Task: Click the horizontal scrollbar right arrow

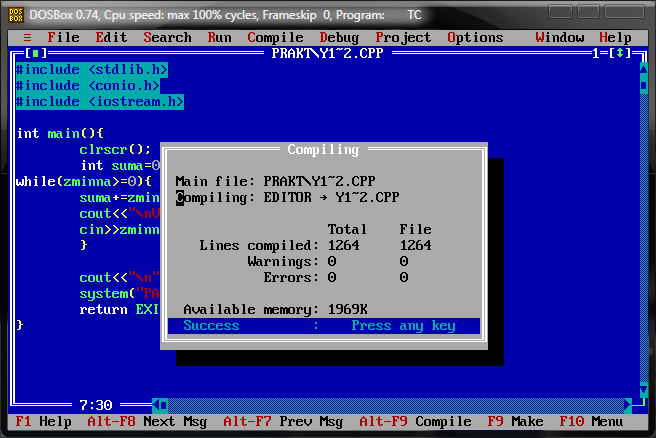Action: click(x=628, y=405)
